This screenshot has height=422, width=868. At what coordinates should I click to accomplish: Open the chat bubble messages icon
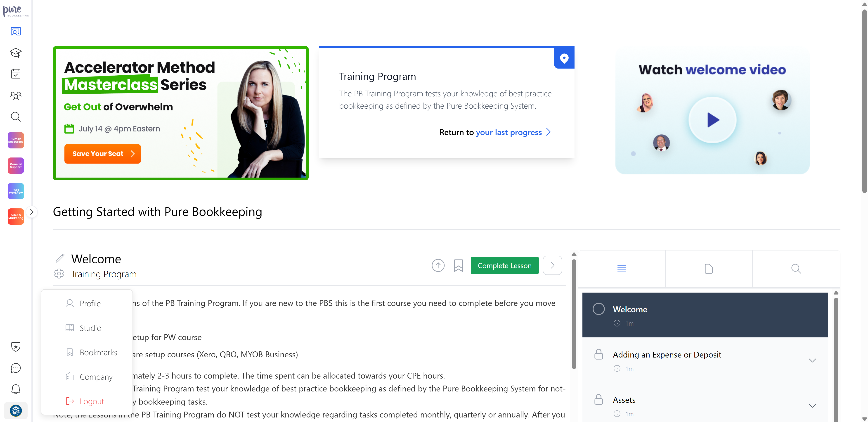tap(16, 368)
